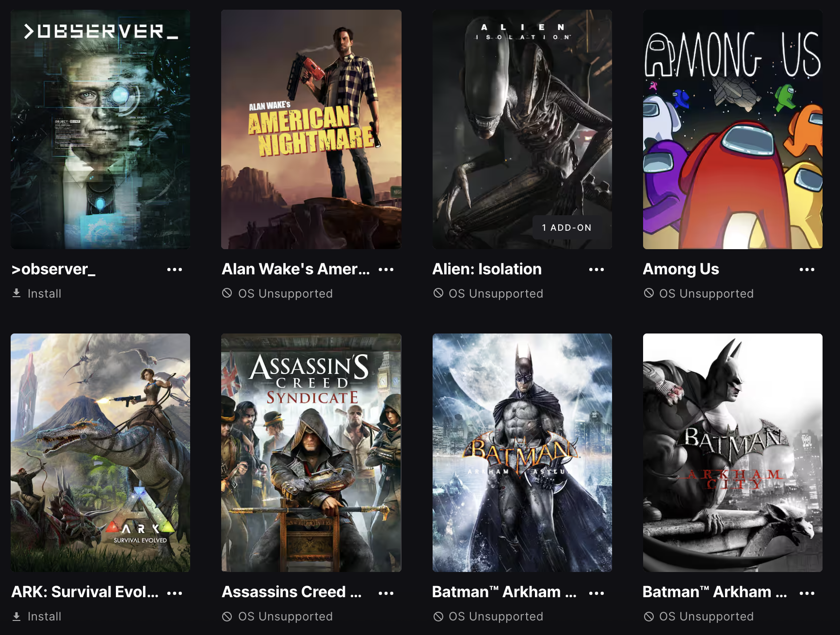Select the Assassin's Creed Syndicate cover art
This screenshot has height=635, width=840.
click(x=311, y=453)
